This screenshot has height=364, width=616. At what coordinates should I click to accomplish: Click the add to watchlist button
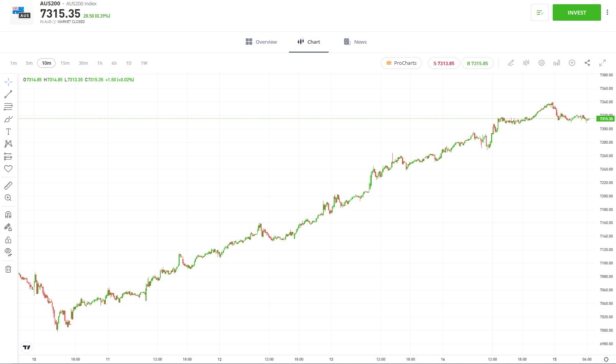(x=540, y=13)
